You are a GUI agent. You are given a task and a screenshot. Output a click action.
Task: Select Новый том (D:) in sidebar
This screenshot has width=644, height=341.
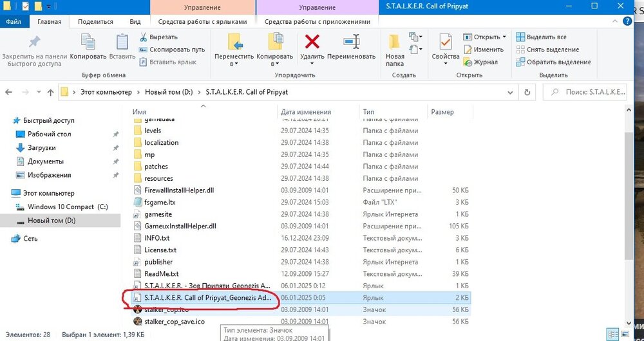[52, 221]
